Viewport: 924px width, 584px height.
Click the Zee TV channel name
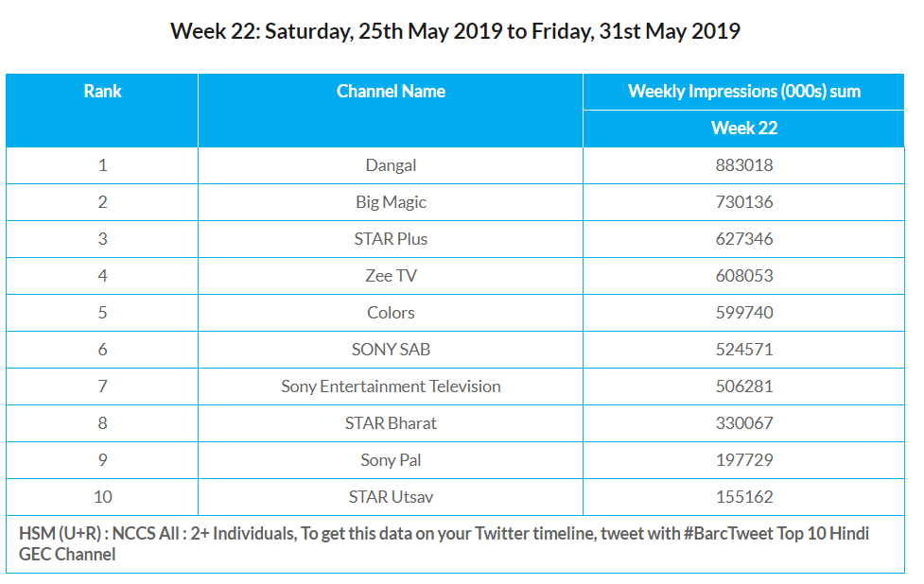pyautogui.click(x=391, y=276)
